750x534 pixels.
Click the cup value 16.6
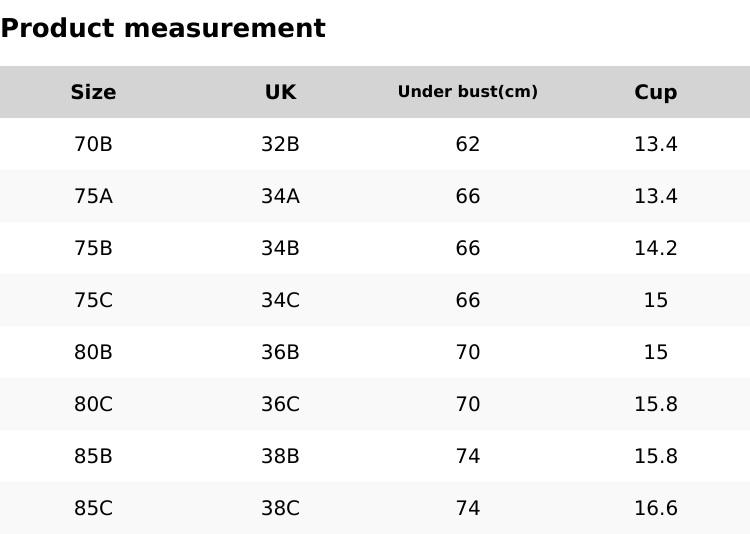pyautogui.click(x=655, y=508)
